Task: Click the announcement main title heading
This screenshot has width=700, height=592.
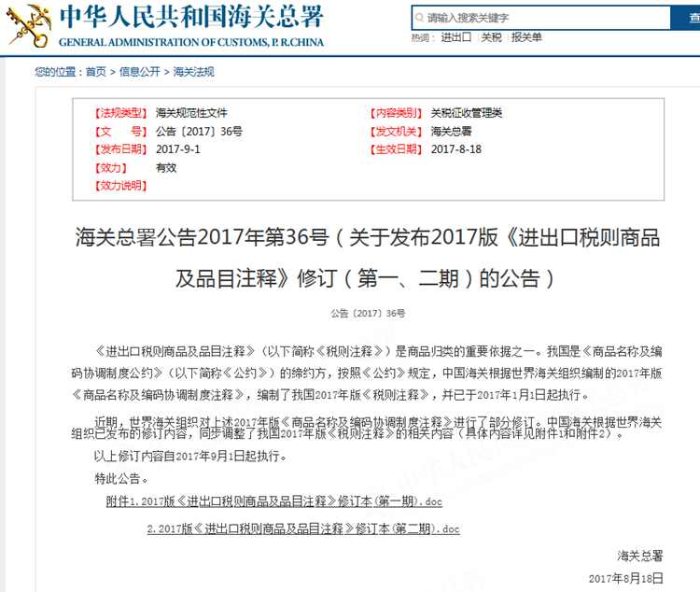Action: pyautogui.click(x=368, y=258)
